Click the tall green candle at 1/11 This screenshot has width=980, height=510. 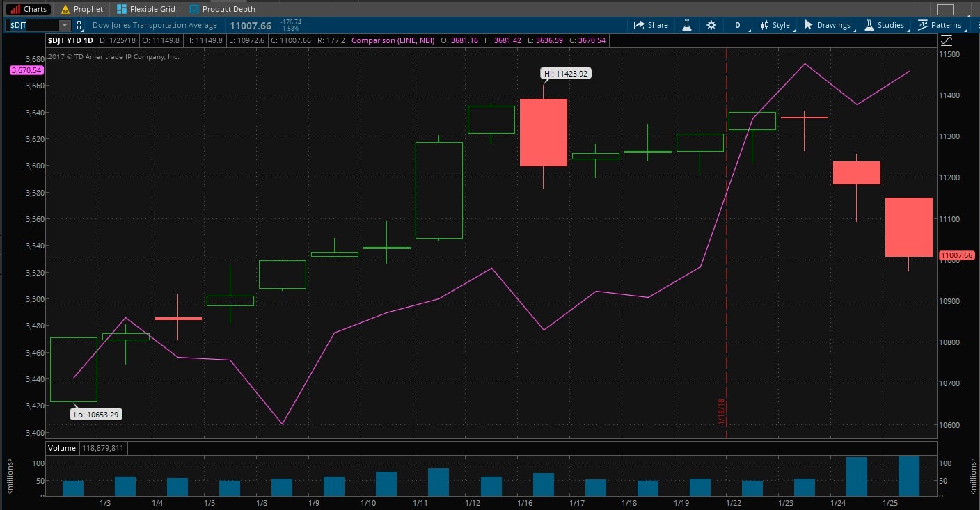(438, 190)
